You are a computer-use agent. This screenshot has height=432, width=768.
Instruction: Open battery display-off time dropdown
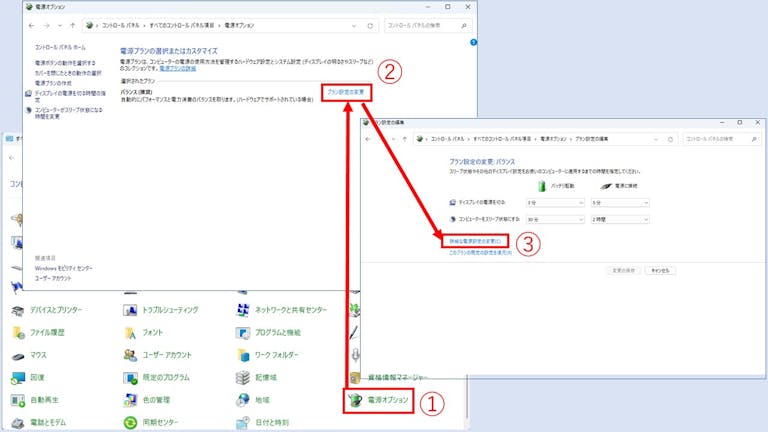555,203
